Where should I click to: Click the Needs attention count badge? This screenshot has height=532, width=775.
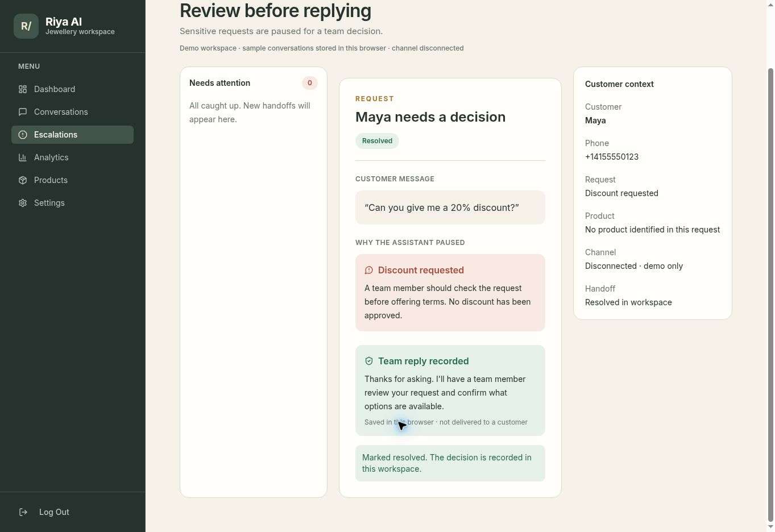click(x=310, y=83)
